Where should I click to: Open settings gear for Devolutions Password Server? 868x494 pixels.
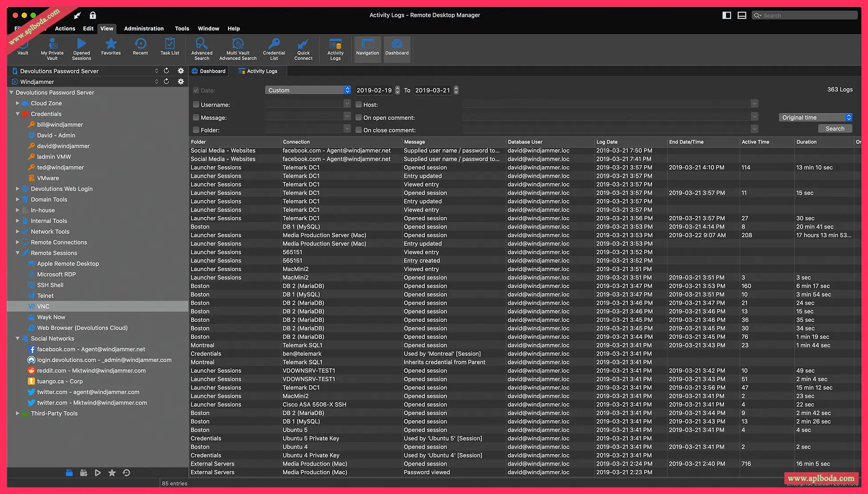click(181, 71)
